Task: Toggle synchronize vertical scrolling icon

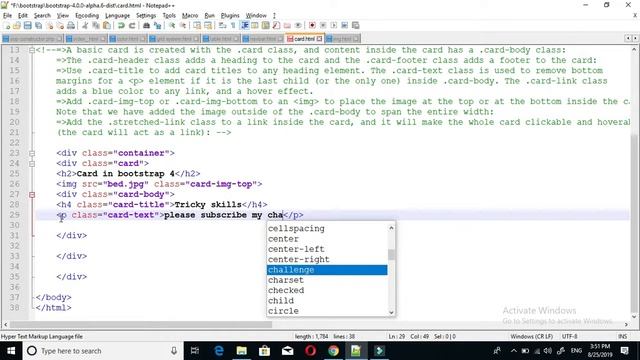Action: [197, 26]
